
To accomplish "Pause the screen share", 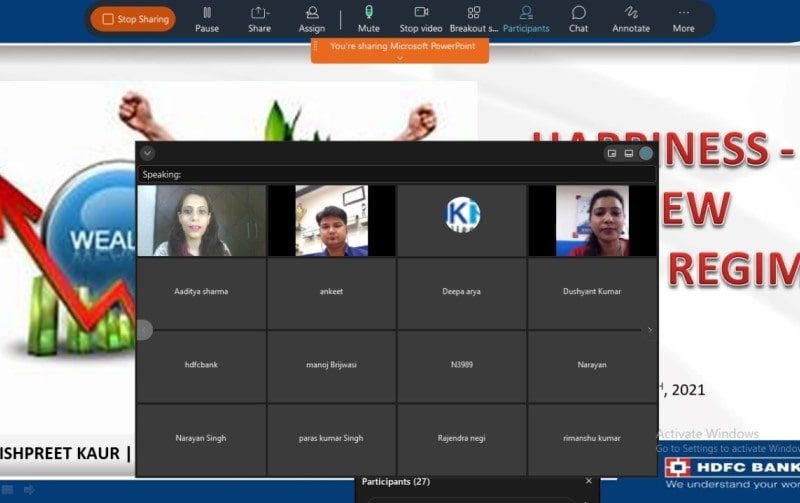I will point(207,18).
